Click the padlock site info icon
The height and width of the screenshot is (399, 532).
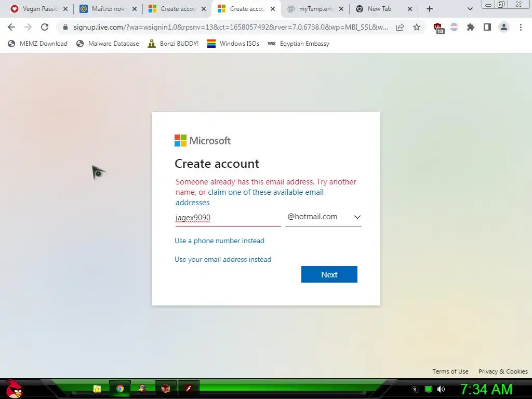click(x=65, y=27)
